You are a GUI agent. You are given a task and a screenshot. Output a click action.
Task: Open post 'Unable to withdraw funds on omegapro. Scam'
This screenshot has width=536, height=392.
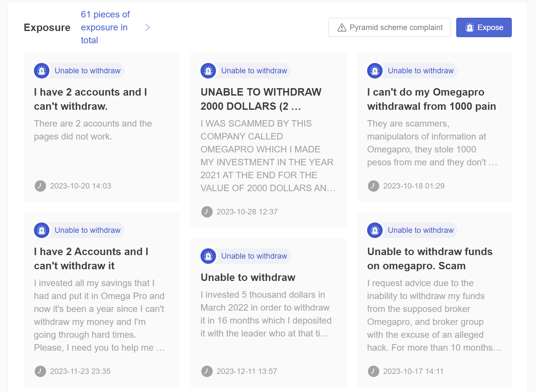coord(430,259)
